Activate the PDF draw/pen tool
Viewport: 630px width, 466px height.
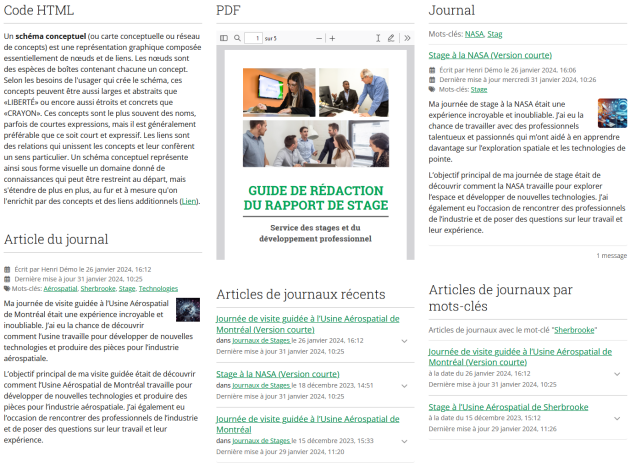point(391,38)
